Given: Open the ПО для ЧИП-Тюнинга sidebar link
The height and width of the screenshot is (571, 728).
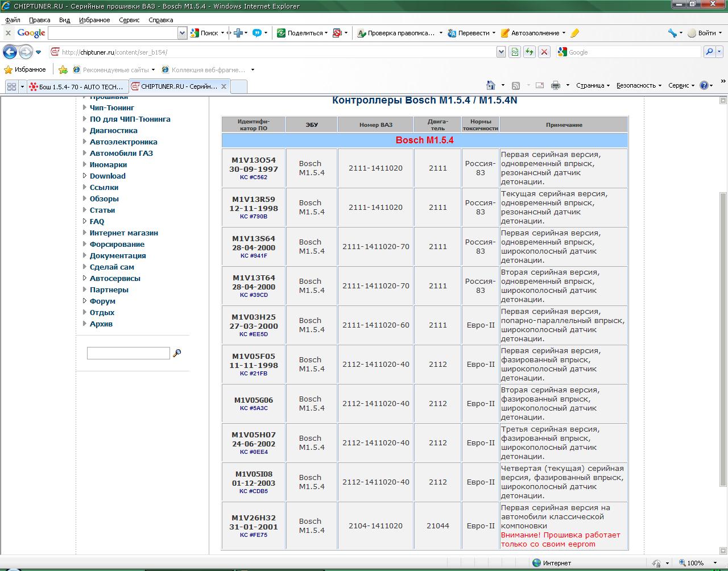Looking at the screenshot, I should pyautogui.click(x=130, y=119).
